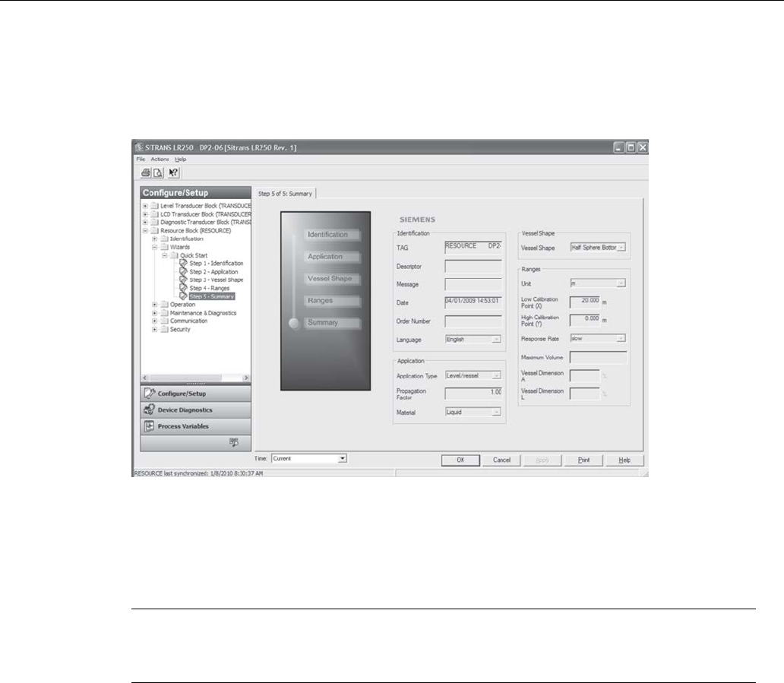784x683 pixels.
Task: Select Step 4 - Ranges in the tree
Action: [x=210, y=288]
